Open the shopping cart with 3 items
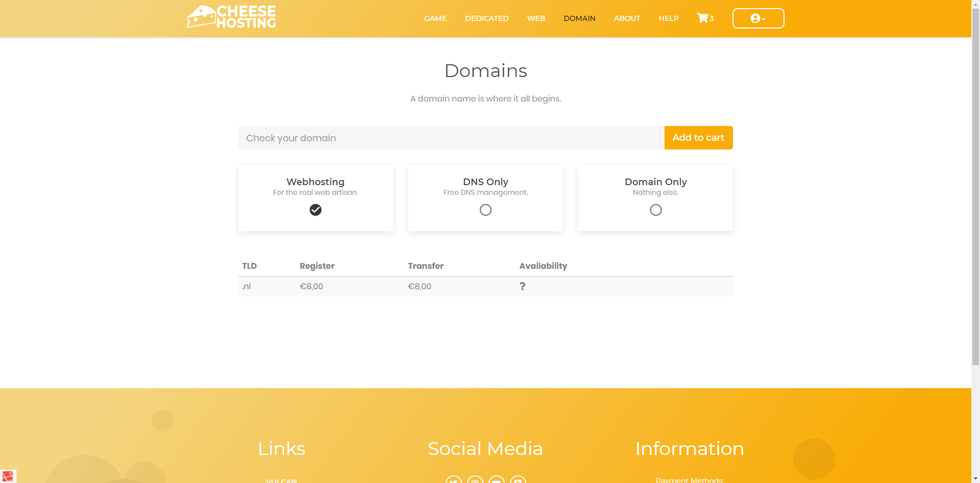The width and height of the screenshot is (980, 483). [705, 18]
